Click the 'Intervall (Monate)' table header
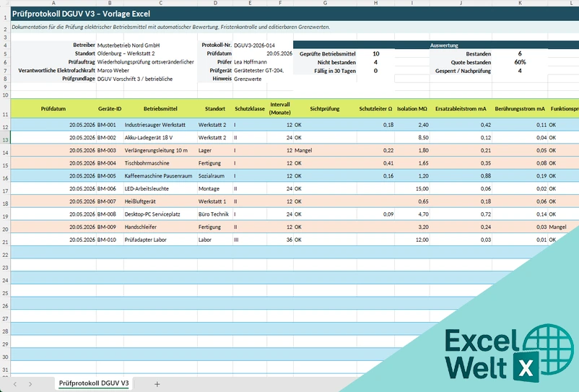Image resolution: width=579 pixels, height=392 pixels. point(280,108)
